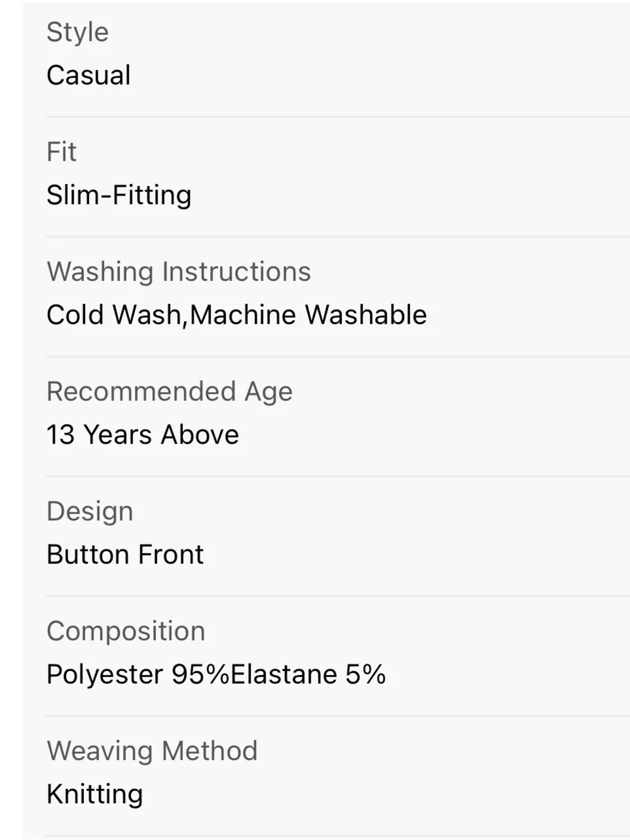
Task: Click the word Age in Recommended Age
Action: [x=269, y=393]
